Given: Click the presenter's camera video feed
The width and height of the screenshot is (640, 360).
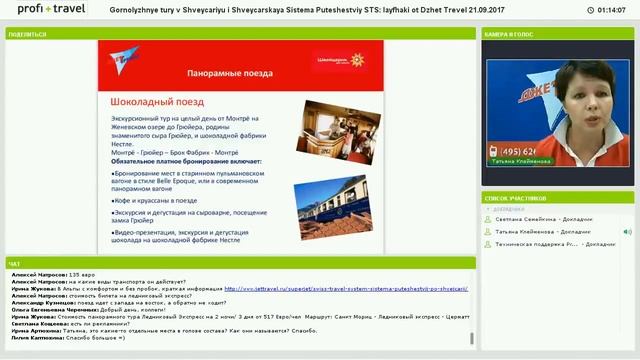Looking at the screenshot, I should [x=558, y=113].
